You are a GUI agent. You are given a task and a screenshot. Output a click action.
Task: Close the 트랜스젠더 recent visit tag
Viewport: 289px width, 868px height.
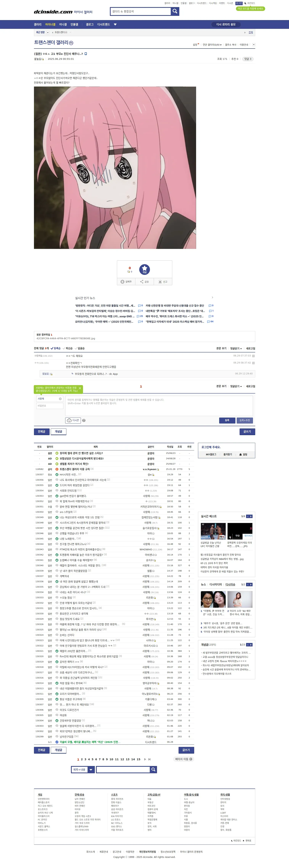[70, 32]
